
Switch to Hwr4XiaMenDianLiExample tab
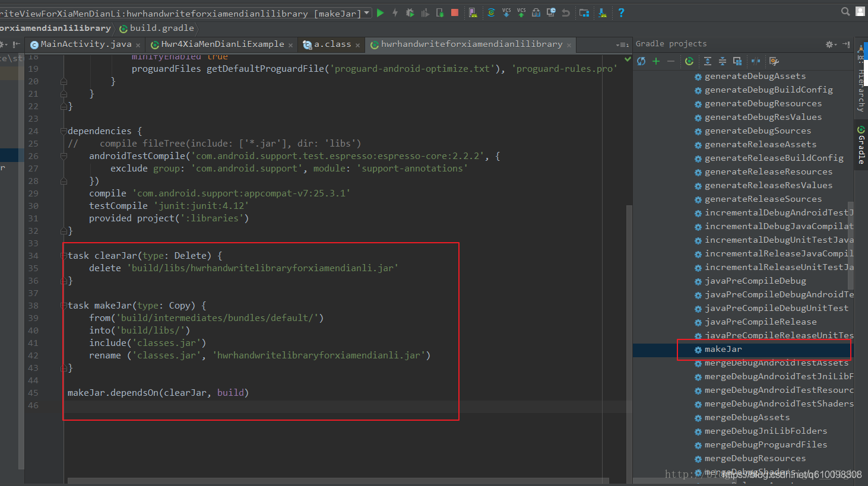223,44
